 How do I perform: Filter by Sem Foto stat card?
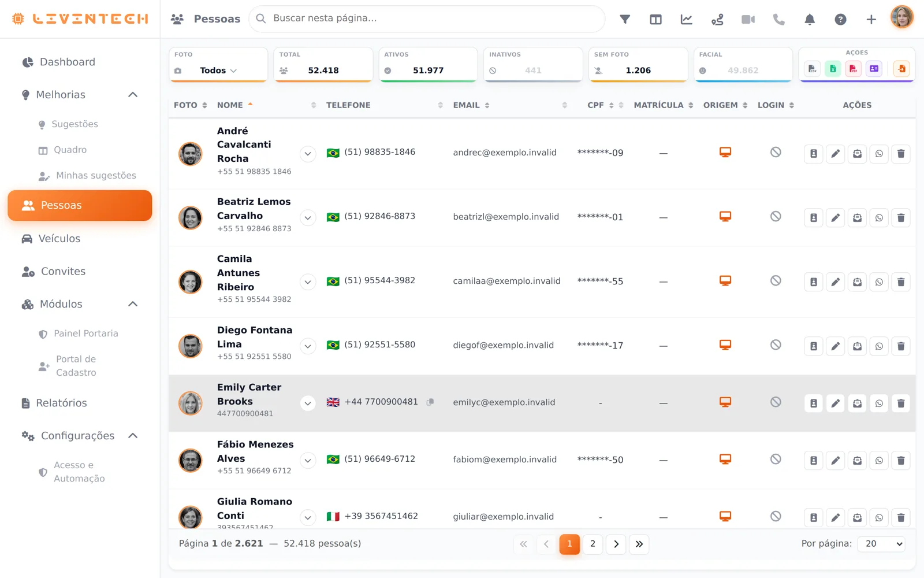pos(638,64)
